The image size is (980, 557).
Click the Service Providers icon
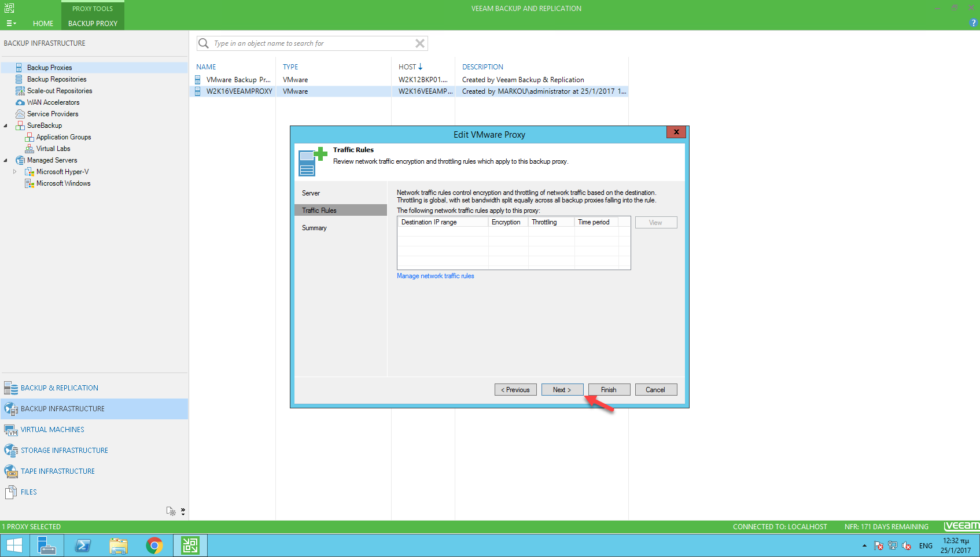[20, 114]
